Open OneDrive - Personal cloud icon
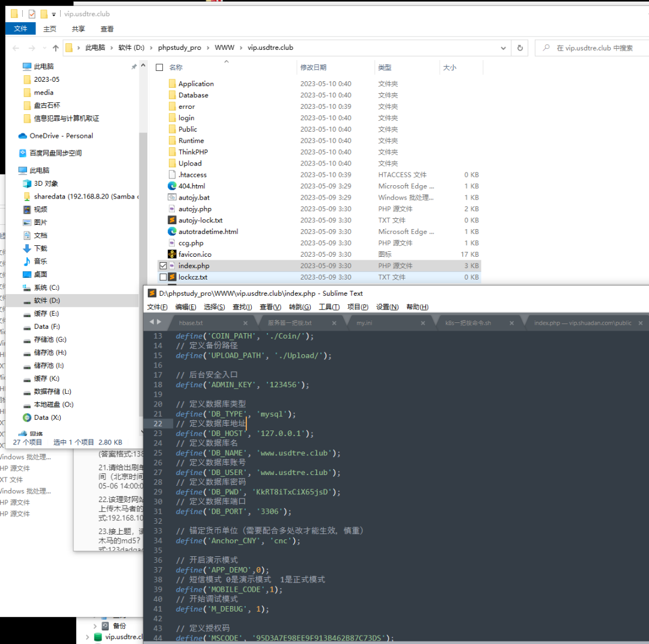The width and height of the screenshot is (649, 644). click(23, 136)
